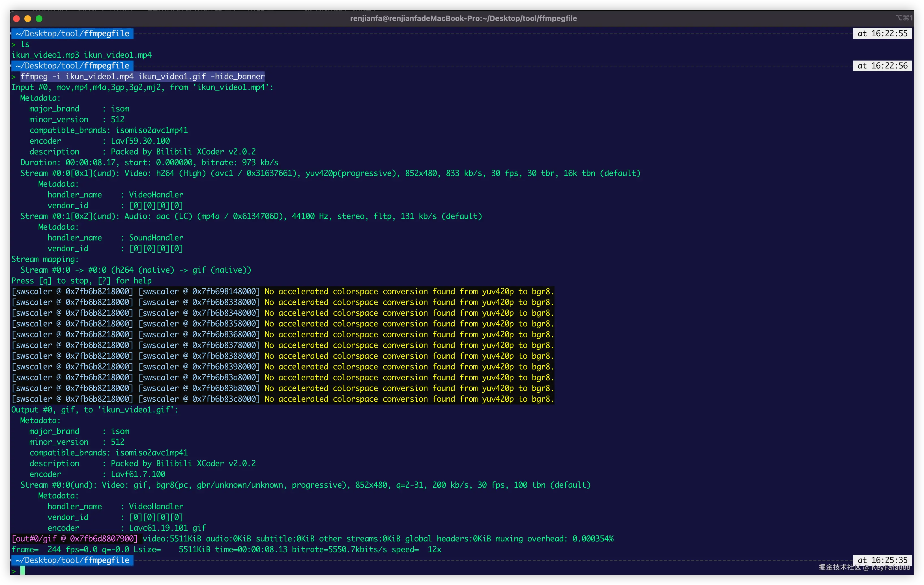Click the highlighted ffmpeg -i command line
This screenshot has height=585, width=924.
(x=142, y=76)
